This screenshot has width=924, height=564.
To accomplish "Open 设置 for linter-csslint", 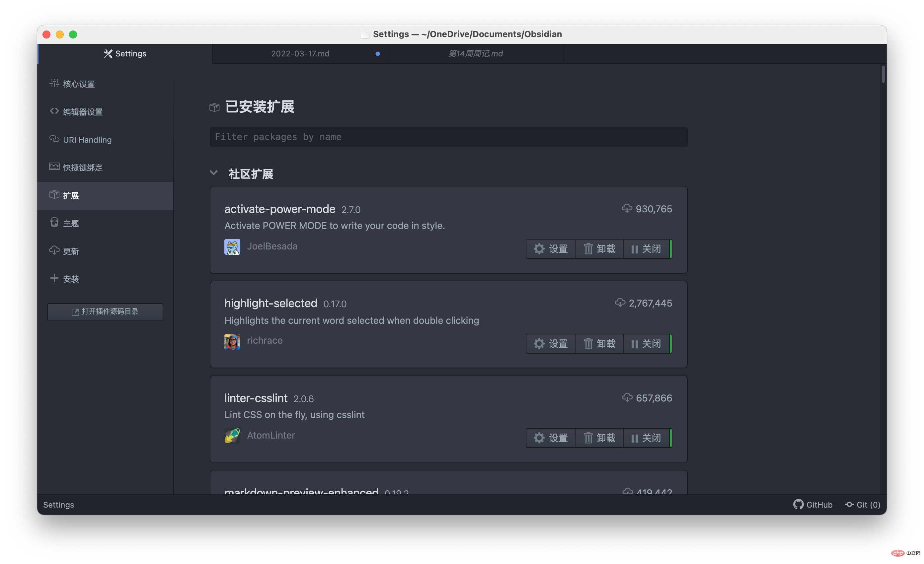I will 551,438.
